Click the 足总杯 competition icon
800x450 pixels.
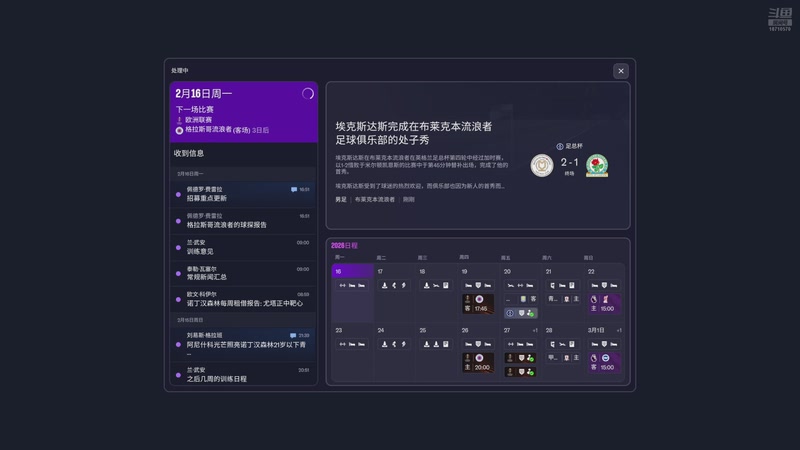560,146
